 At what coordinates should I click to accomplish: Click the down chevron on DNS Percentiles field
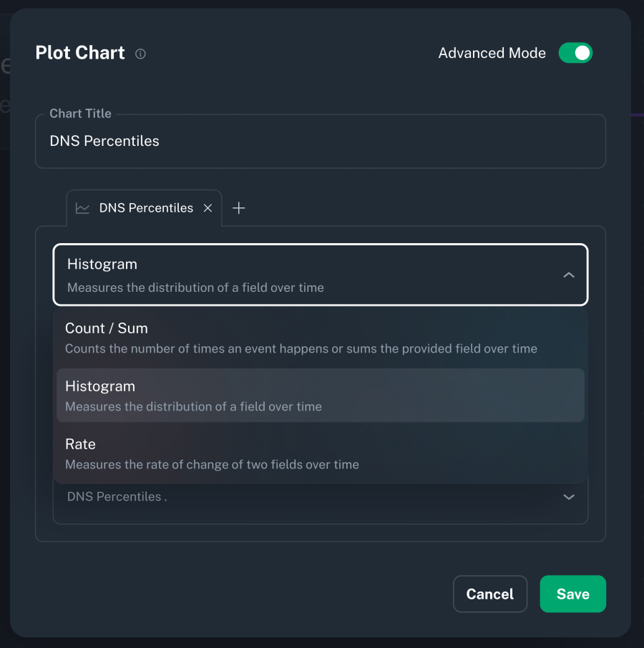click(x=568, y=496)
